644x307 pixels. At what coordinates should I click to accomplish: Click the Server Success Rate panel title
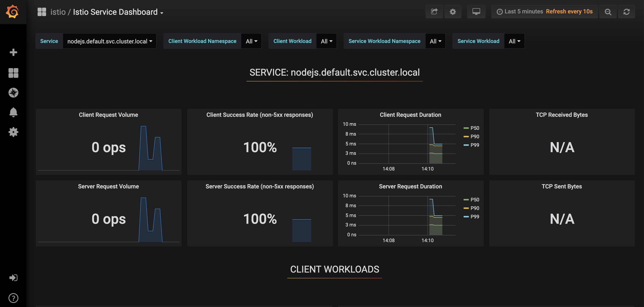pos(260,186)
